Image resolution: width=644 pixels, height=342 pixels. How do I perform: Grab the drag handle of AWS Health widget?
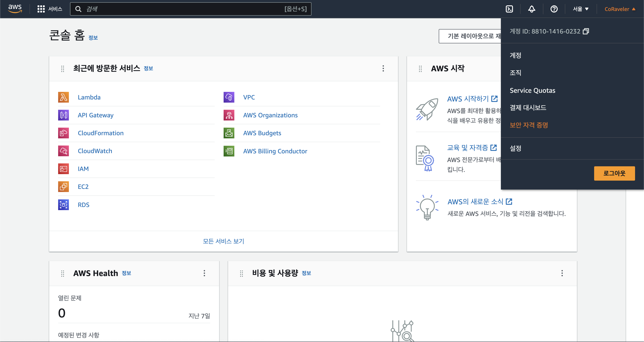coord(63,274)
